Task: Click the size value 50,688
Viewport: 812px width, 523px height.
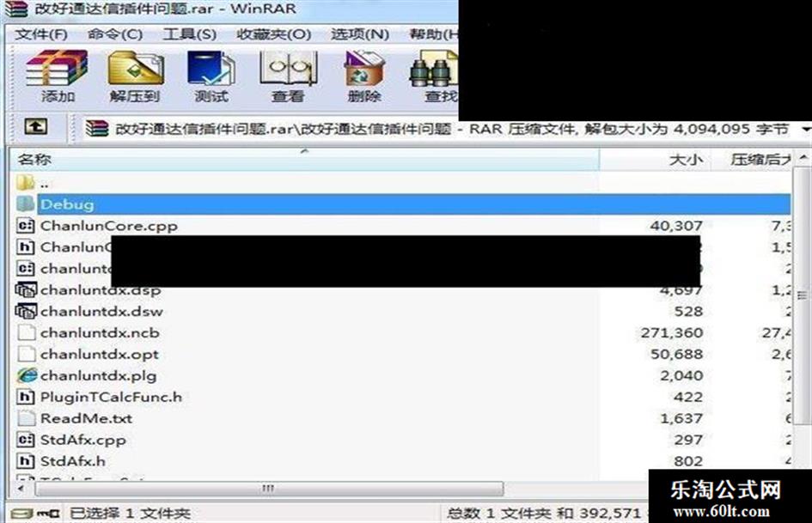Action: [x=676, y=354]
